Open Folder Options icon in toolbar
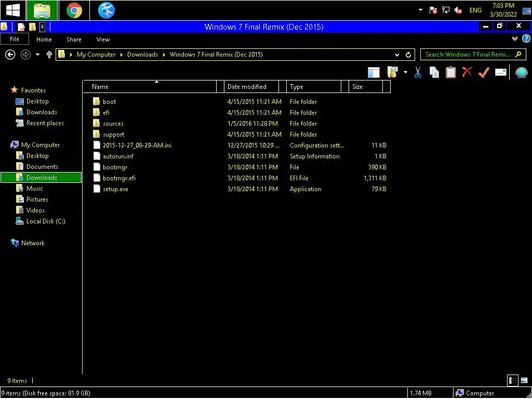Image resolution: width=532 pixels, height=399 pixels. [x=393, y=72]
